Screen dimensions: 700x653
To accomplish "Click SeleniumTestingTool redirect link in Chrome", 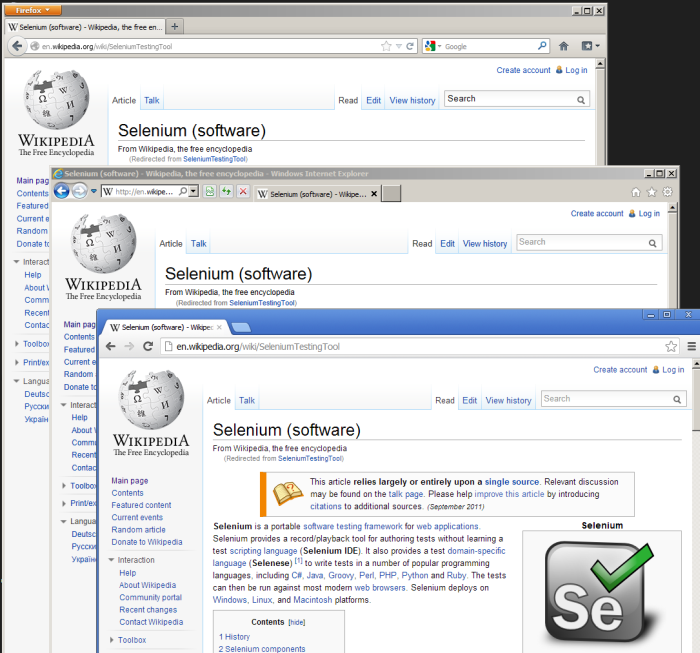I will (x=310, y=458).
